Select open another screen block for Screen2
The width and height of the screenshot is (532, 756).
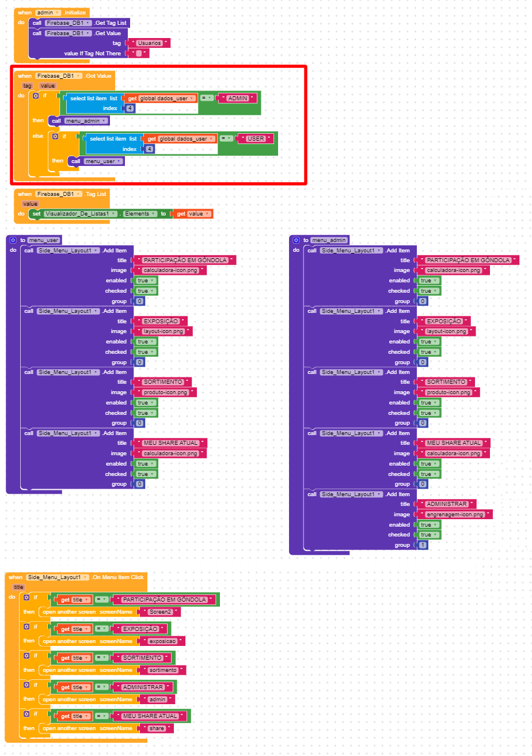tap(89, 612)
